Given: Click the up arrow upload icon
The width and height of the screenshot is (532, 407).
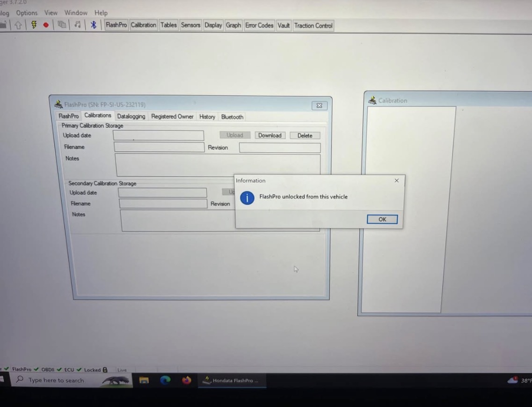Looking at the screenshot, I should (18, 25).
